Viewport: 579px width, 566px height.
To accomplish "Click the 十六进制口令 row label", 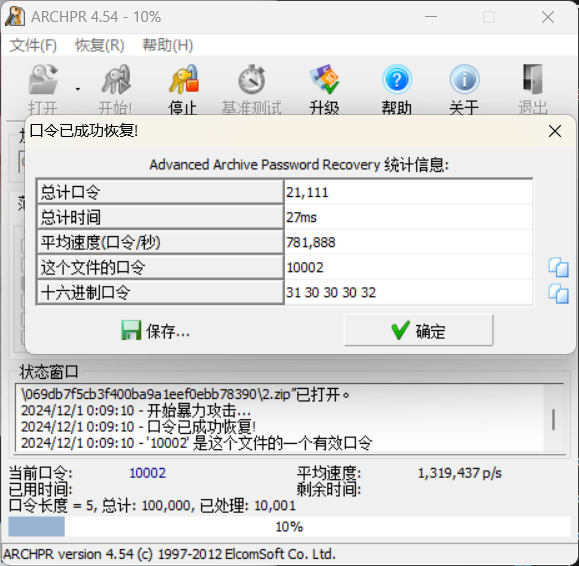I will pyautogui.click(x=160, y=292).
